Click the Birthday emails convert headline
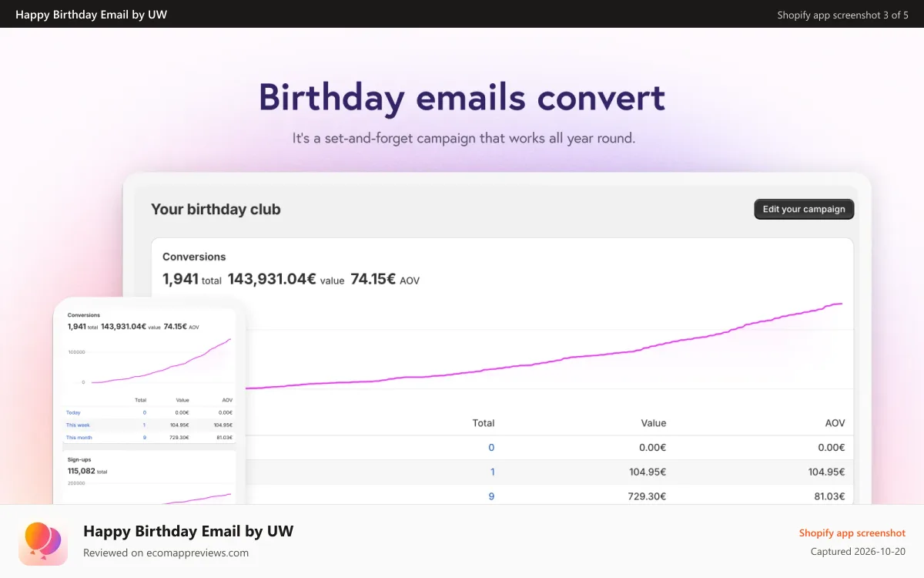 462,98
